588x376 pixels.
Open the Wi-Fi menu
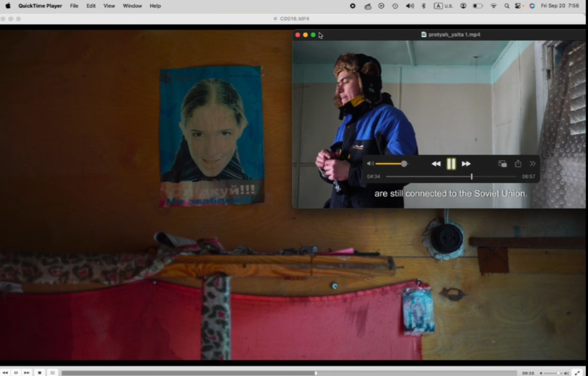point(493,6)
